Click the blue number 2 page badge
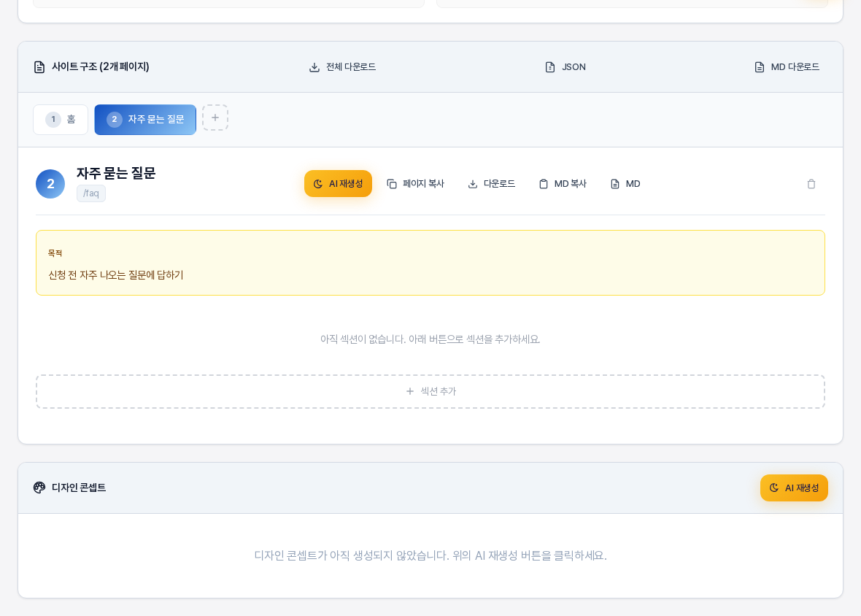 point(50,184)
